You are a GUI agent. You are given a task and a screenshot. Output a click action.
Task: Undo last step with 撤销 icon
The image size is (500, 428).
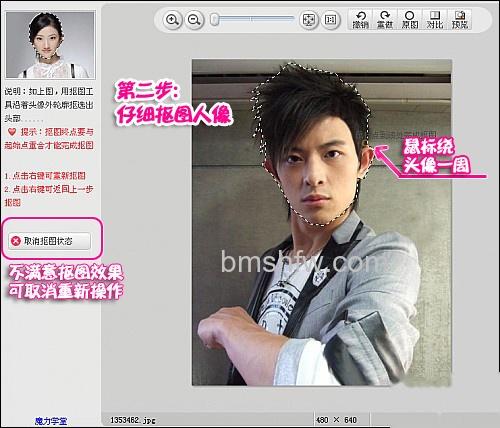pos(360,20)
